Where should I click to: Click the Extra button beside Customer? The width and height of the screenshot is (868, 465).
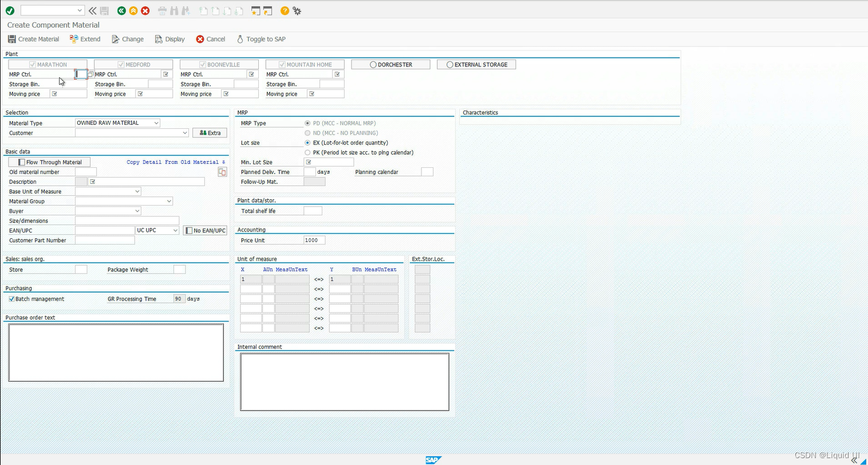(210, 133)
